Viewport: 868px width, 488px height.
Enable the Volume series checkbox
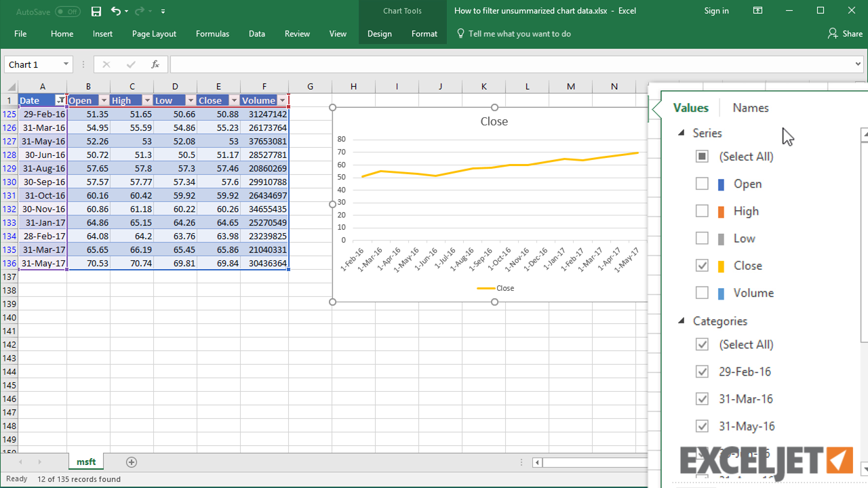click(702, 292)
